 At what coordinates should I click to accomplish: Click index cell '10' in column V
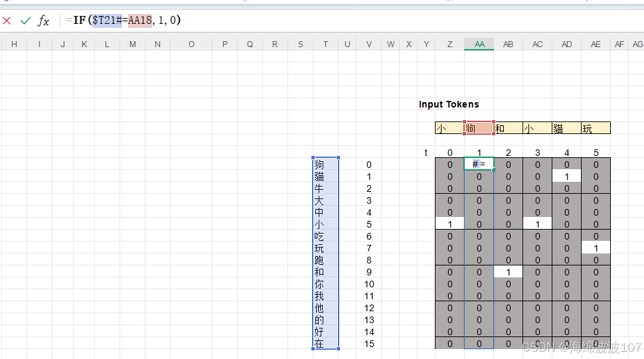click(369, 284)
